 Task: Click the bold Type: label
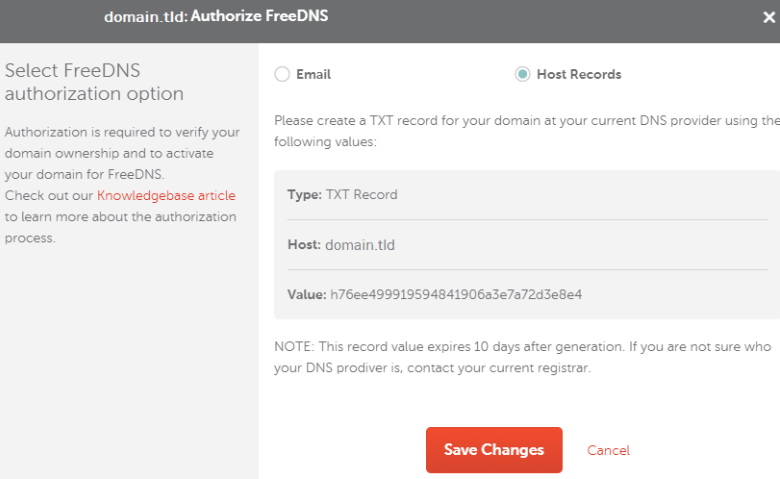(304, 194)
